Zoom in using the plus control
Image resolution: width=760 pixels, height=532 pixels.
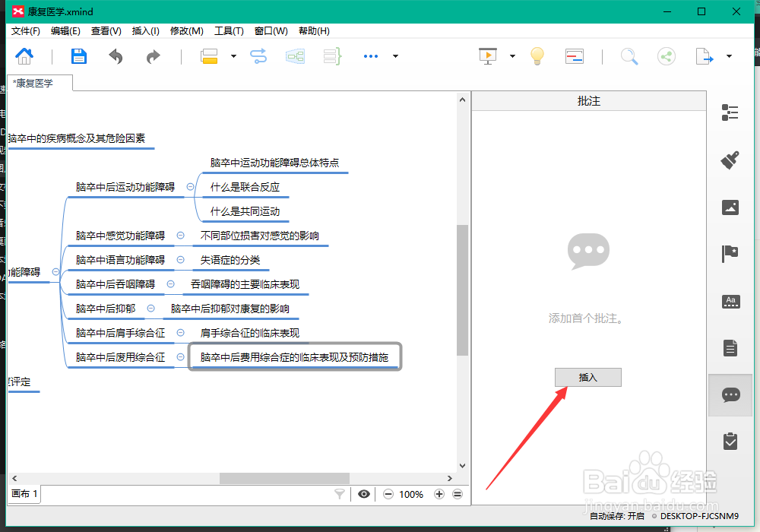click(x=439, y=494)
